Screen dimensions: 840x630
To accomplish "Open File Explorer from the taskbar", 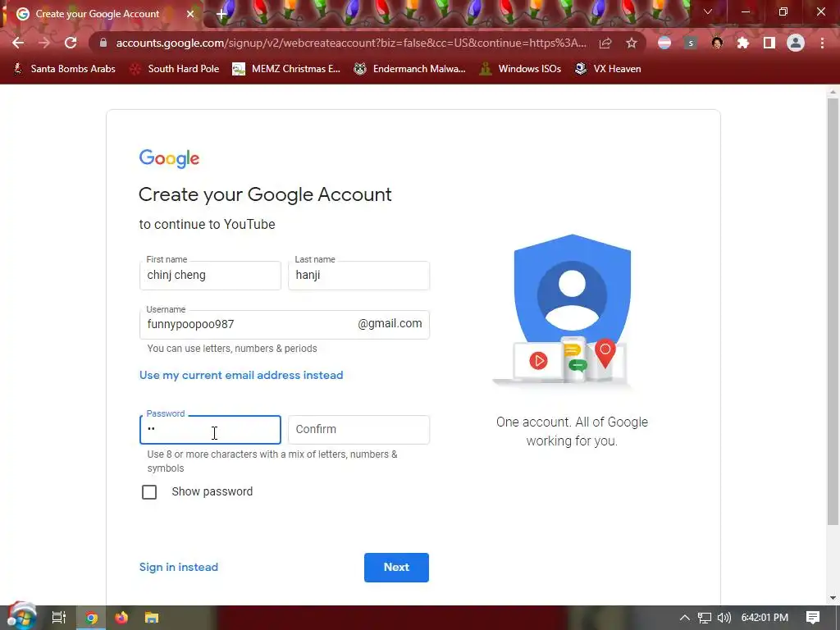I will click(x=152, y=618).
